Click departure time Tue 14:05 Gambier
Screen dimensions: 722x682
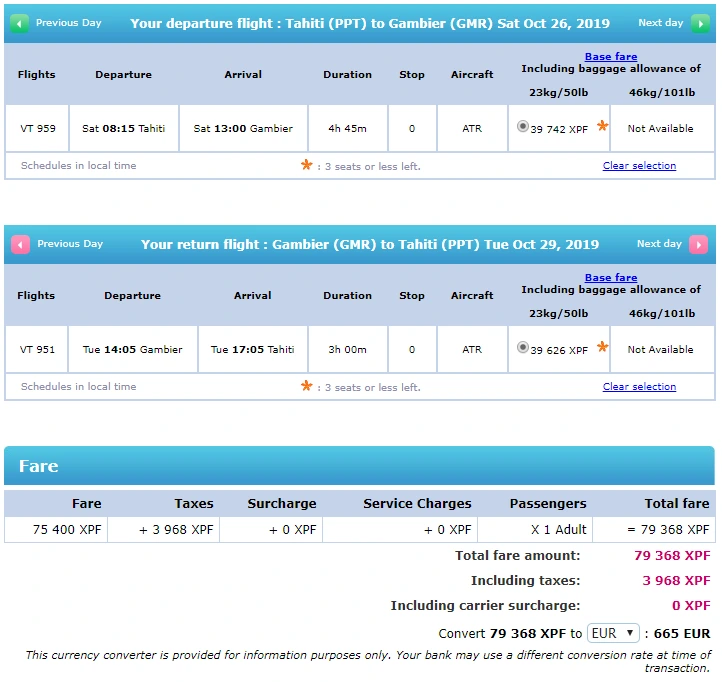pos(133,350)
